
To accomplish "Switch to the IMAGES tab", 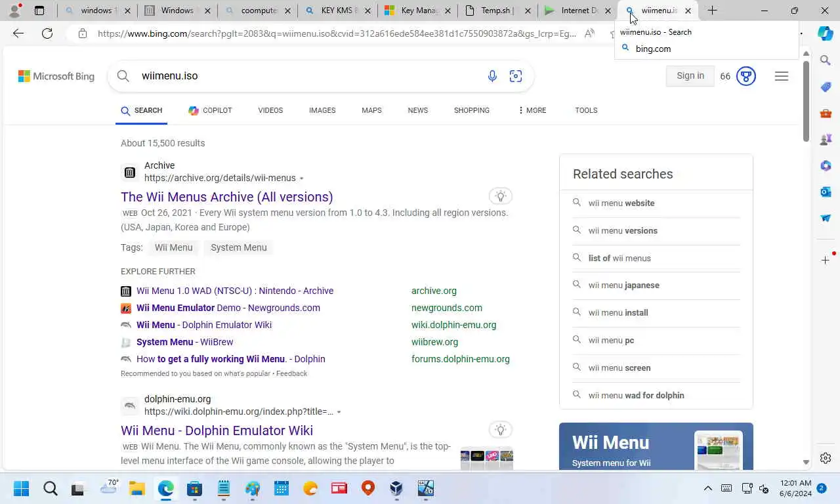I will point(322,110).
